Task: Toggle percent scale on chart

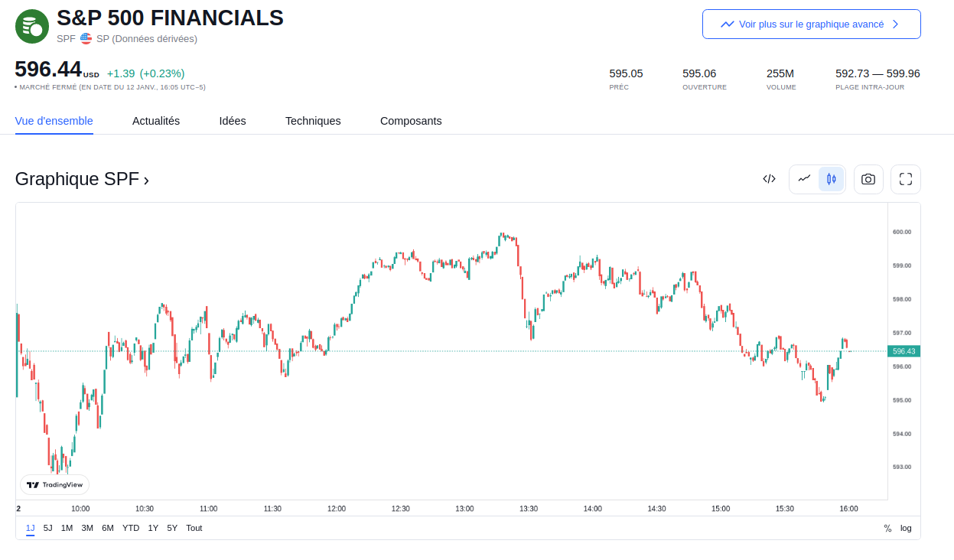Action: tap(887, 528)
